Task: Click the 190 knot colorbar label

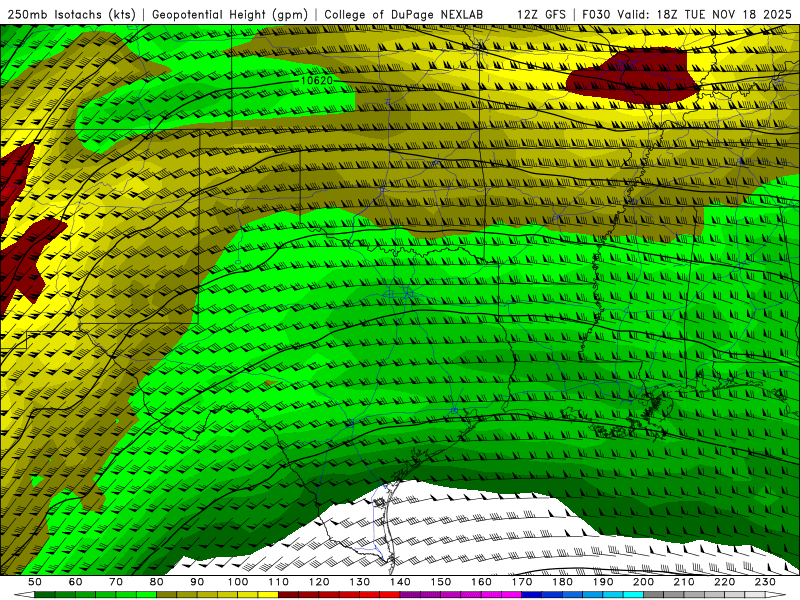Action: [x=604, y=582]
